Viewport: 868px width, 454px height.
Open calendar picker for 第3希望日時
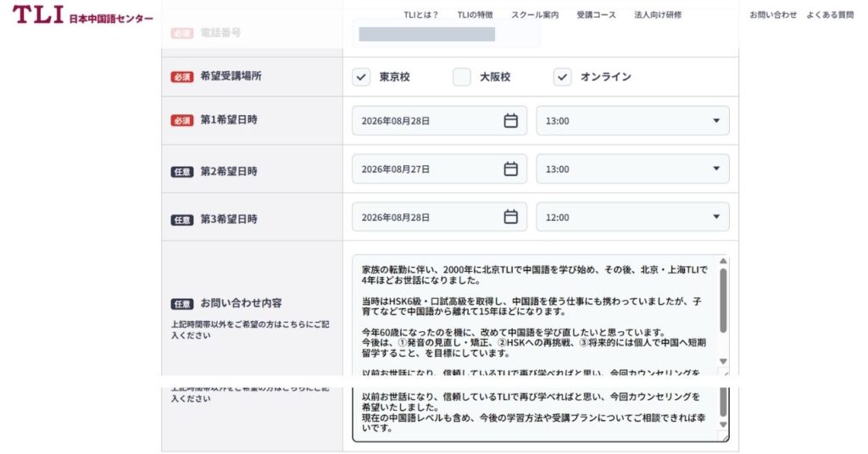click(x=510, y=217)
